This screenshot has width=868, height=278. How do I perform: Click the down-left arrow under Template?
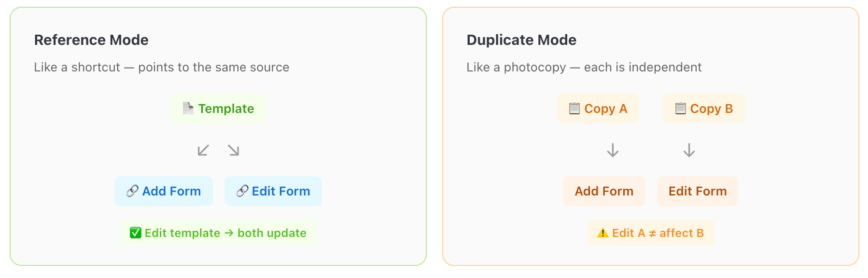tap(203, 150)
